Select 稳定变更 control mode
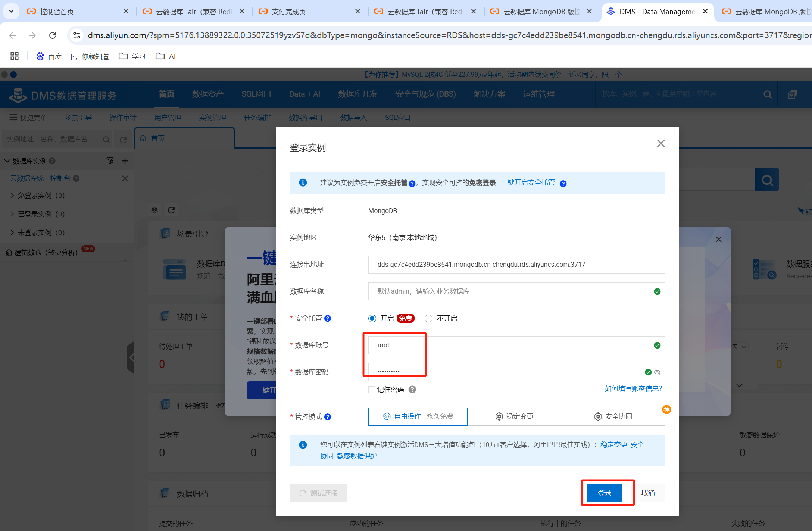 [517, 416]
